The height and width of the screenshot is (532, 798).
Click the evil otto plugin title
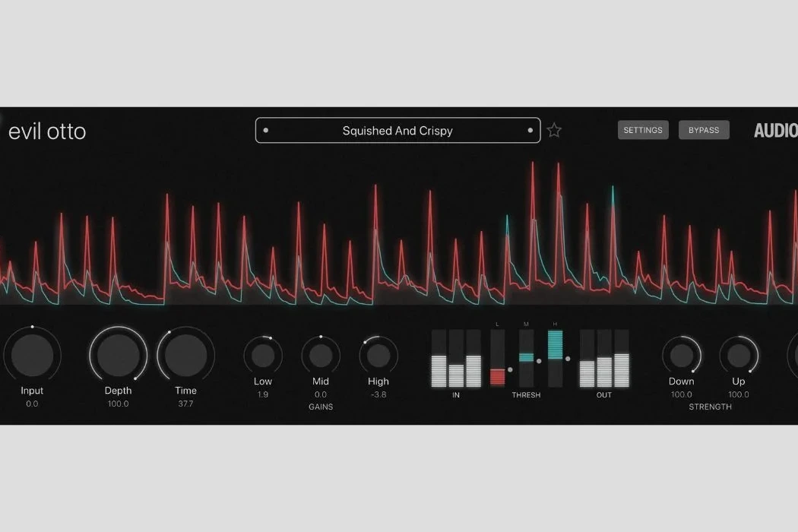[x=47, y=131]
